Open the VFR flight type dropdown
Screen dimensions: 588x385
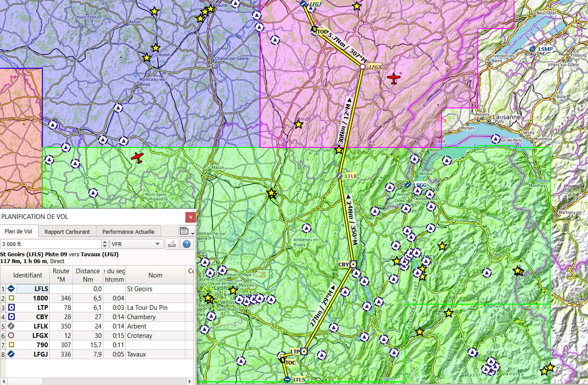(136, 244)
